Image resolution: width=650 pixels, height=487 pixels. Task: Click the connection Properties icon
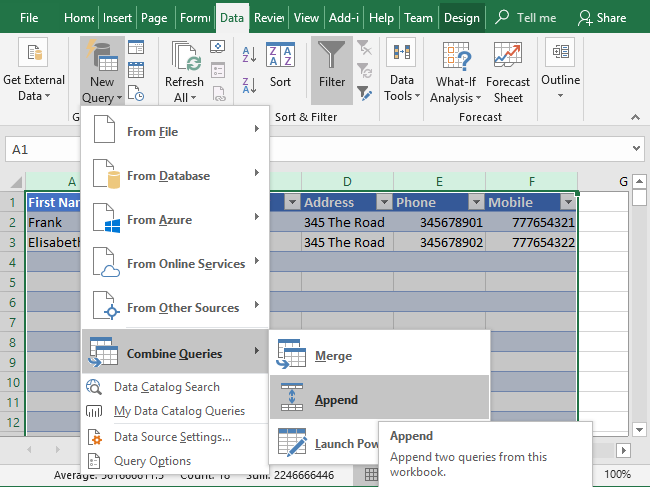click(x=218, y=70)
